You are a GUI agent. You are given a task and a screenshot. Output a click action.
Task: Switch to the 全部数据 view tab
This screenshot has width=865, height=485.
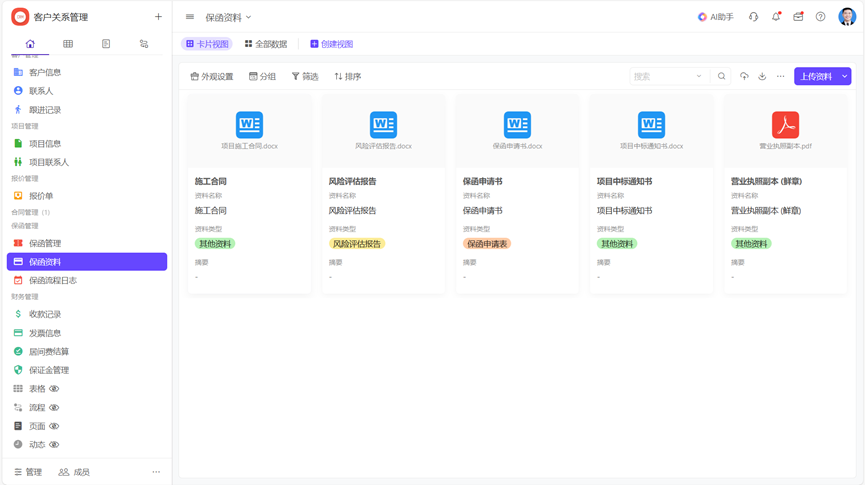(266, 44)
